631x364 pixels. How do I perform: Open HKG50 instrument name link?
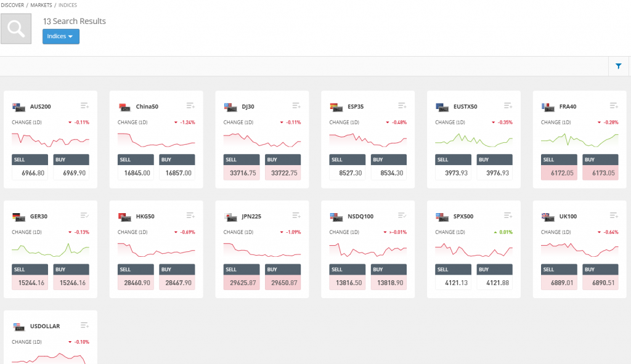tap(145, 216)
